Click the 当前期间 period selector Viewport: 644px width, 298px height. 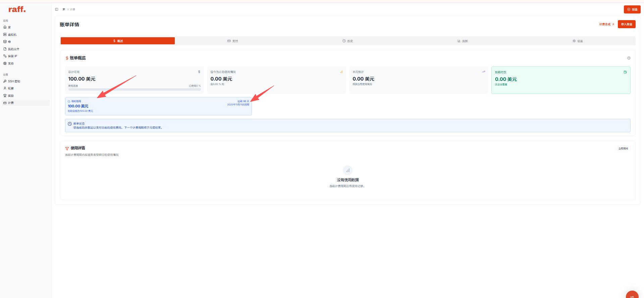coord(623,148)
